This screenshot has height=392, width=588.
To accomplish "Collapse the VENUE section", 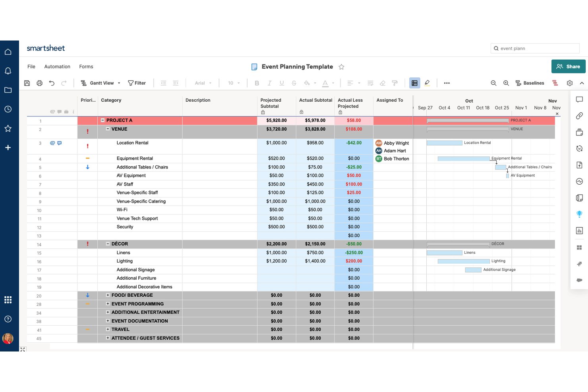I will coord(108,129).
